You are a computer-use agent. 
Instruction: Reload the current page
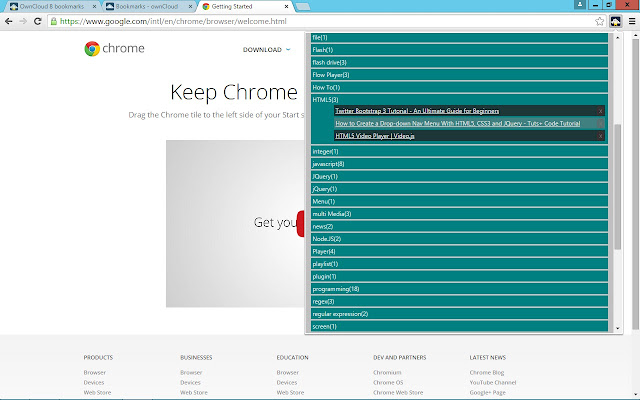point(38,21)
